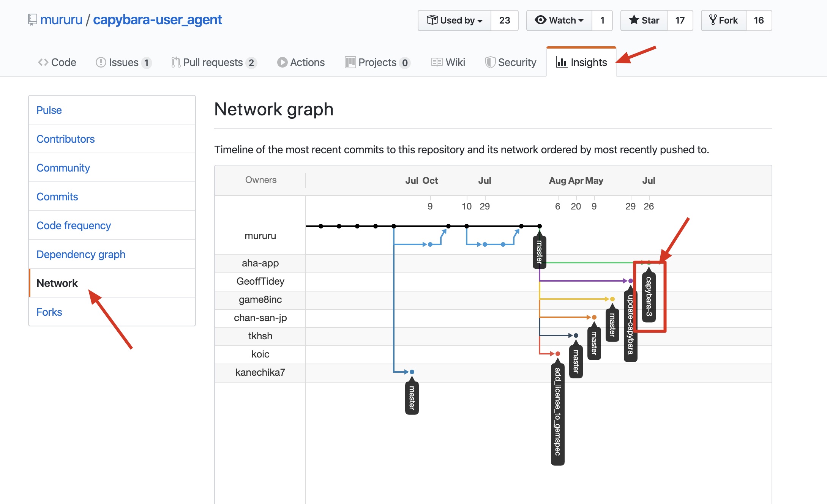The image size is (827, 504).
Task: Open the Used by dropdown
Action: point(455,20)
